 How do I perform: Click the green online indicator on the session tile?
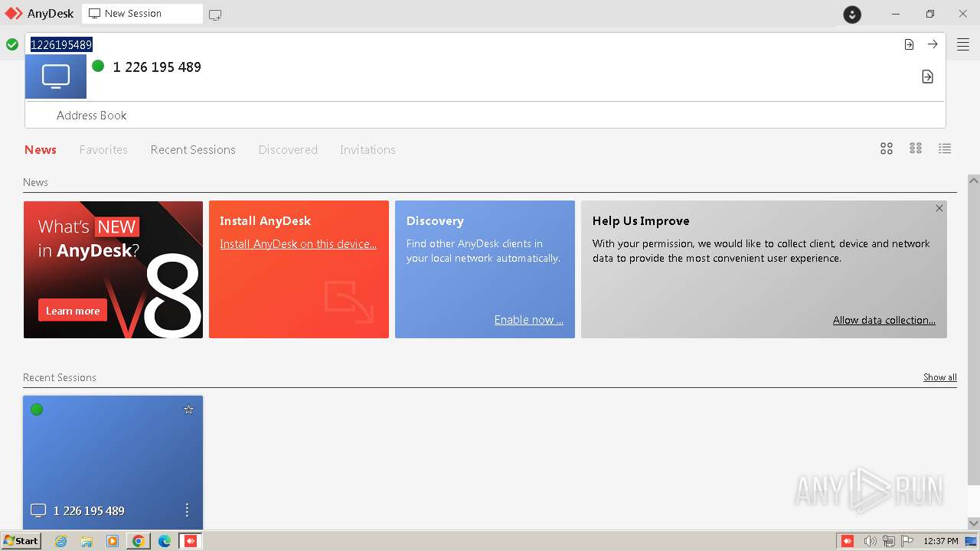point(37,409)
